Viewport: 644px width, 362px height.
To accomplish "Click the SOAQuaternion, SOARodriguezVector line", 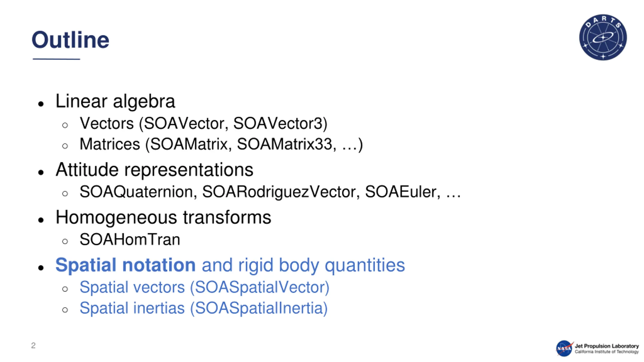I will point(270,192).
